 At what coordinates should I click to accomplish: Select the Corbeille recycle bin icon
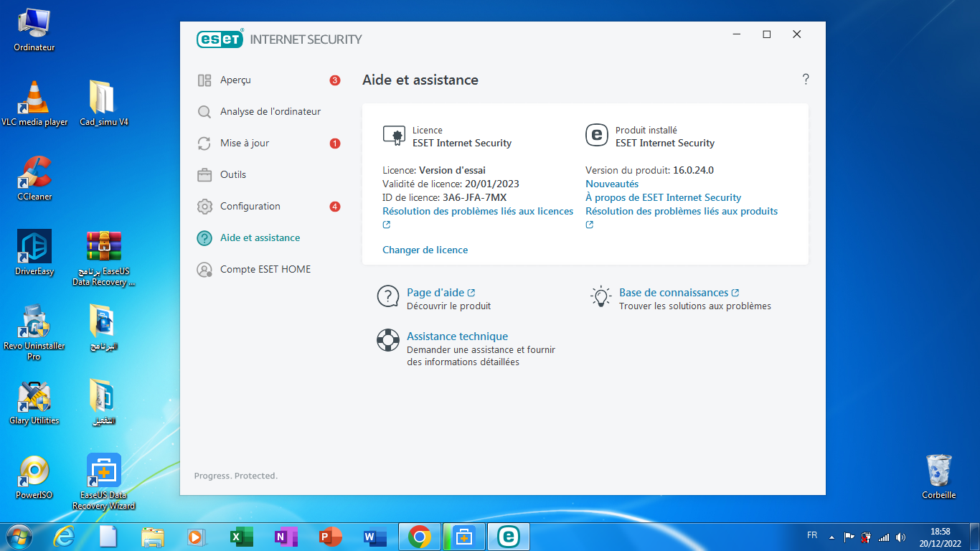(939, 476)
